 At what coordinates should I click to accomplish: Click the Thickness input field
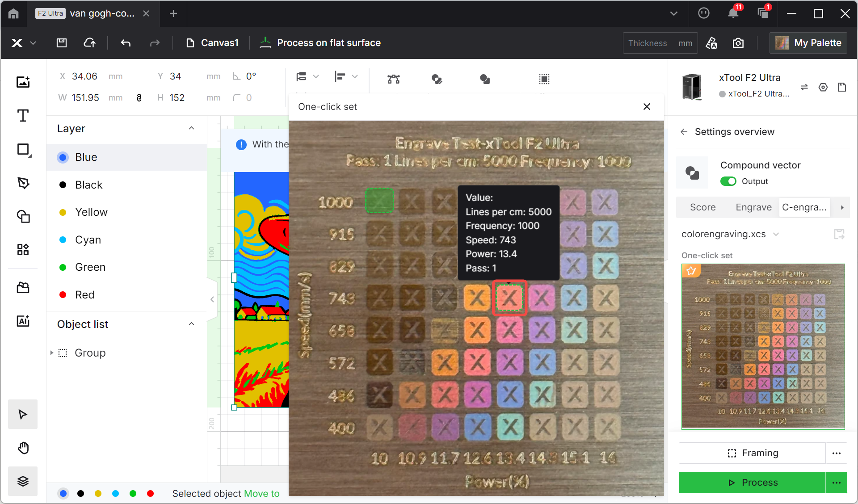(660, 43)
